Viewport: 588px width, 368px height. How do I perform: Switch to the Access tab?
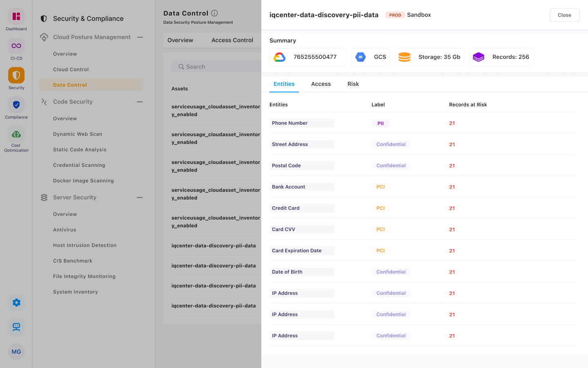pos(321,84)
